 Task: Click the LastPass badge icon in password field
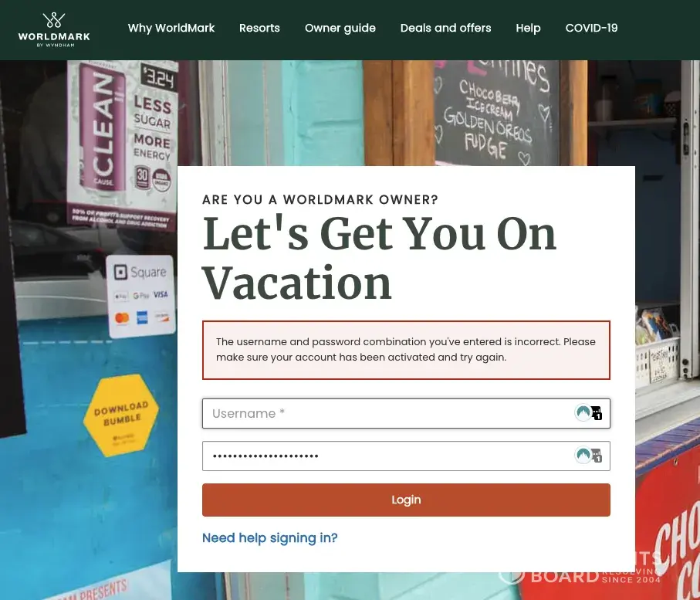pos(597,456)
